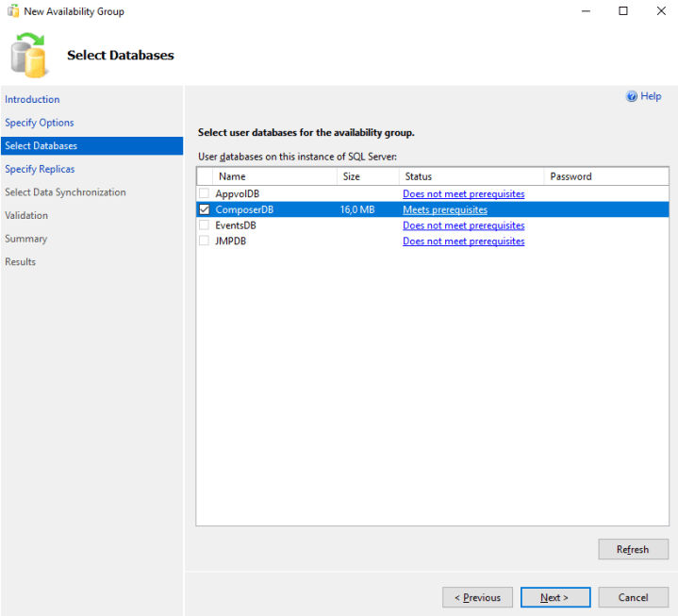Click the Password column header
678x616 pixels.
click(606, 176)
